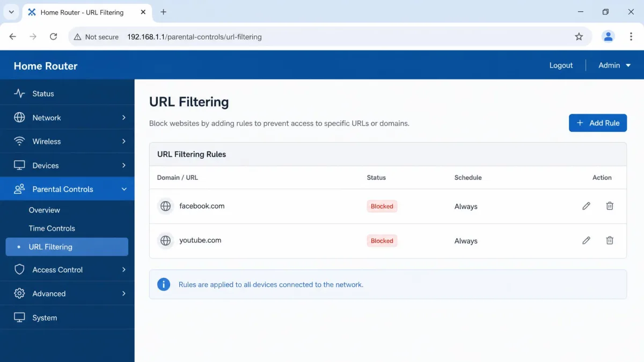Click the Not secure warning icon

pyautogui.click(x=77, y=37)
